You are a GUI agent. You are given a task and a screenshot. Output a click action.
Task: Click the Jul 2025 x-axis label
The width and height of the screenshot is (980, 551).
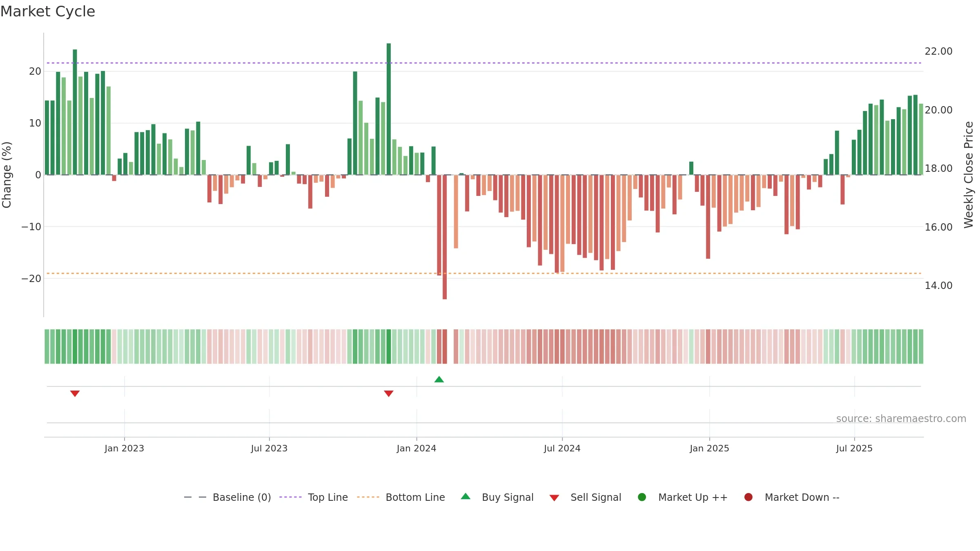(x=854, y=448)
